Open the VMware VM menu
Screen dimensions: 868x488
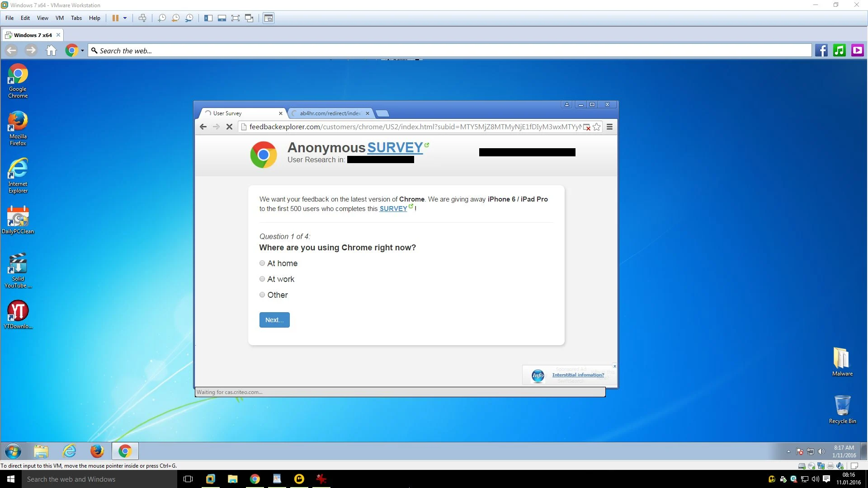click(59, 18)
